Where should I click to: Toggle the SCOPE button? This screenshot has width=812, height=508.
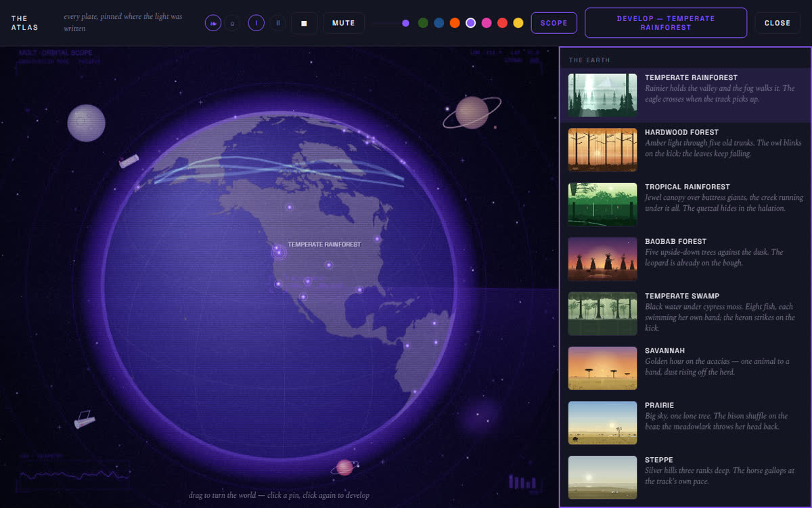tap(554, 23)
